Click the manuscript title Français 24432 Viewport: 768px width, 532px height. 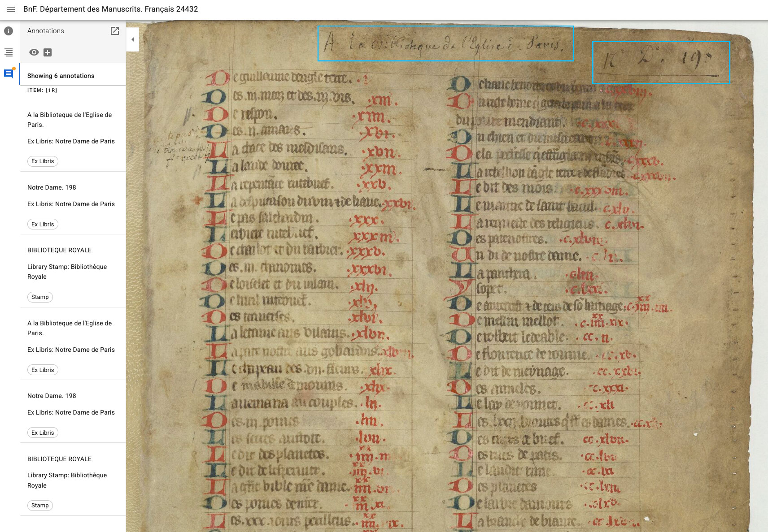(110, 9)
